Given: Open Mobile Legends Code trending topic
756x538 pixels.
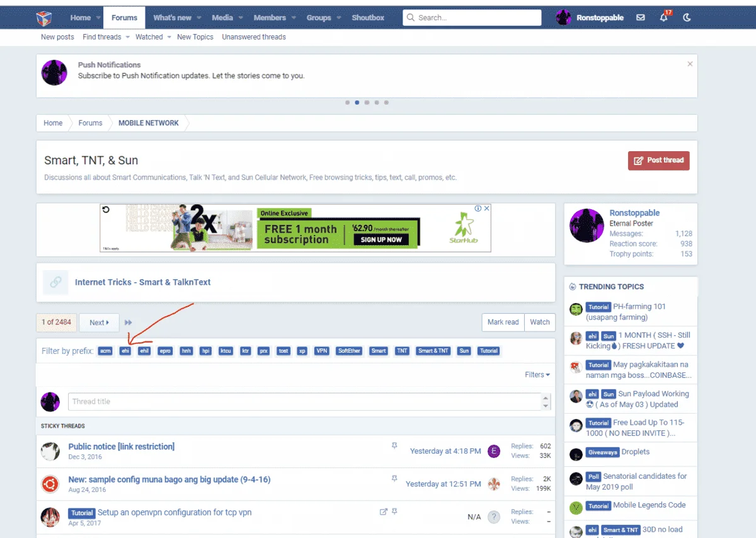Looking at the screenshot, I should click(650, 505).
